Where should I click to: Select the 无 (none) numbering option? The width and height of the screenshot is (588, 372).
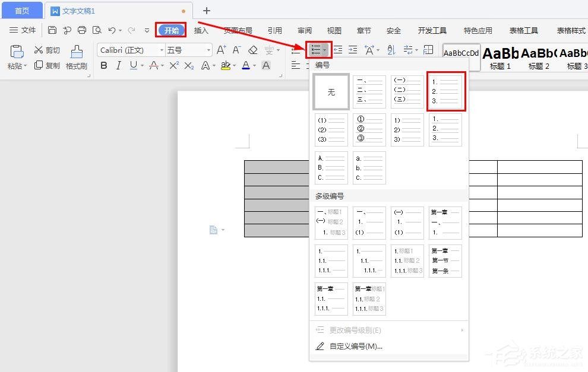[331, 91]
